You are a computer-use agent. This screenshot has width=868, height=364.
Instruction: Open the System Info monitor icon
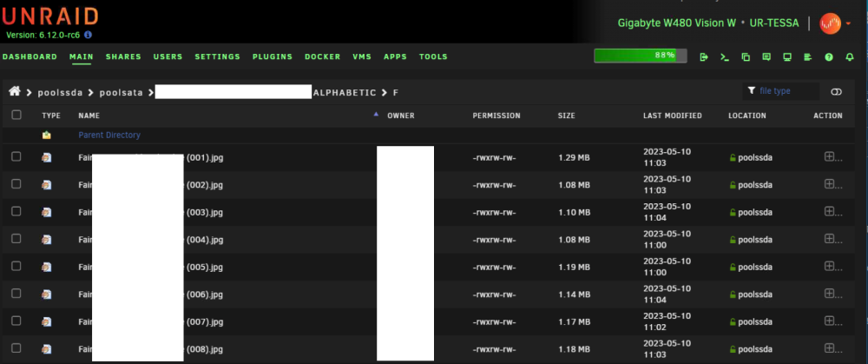coord(787,56)
